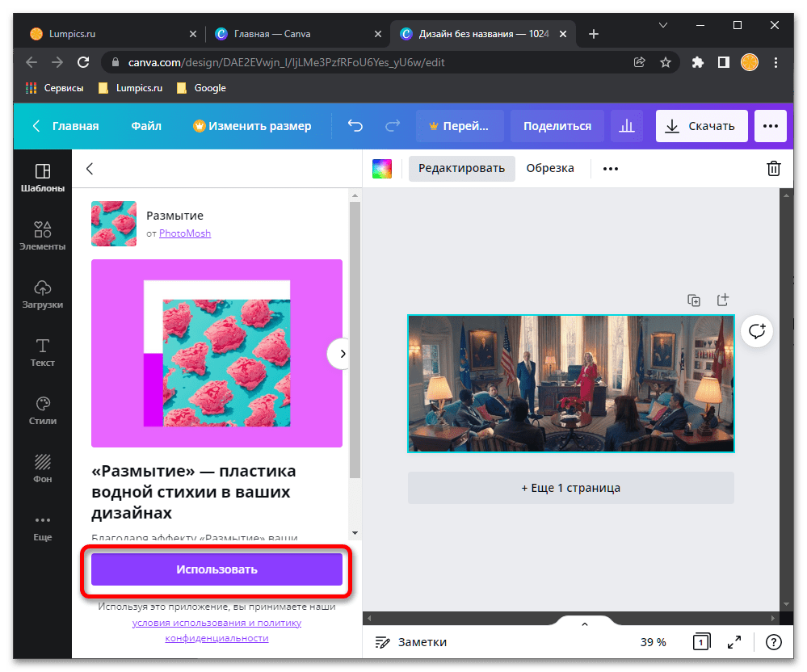The height and width of the screenshot is (672, 807).
Task: Open the grid view page counter
Action: [x=701, y=641]
